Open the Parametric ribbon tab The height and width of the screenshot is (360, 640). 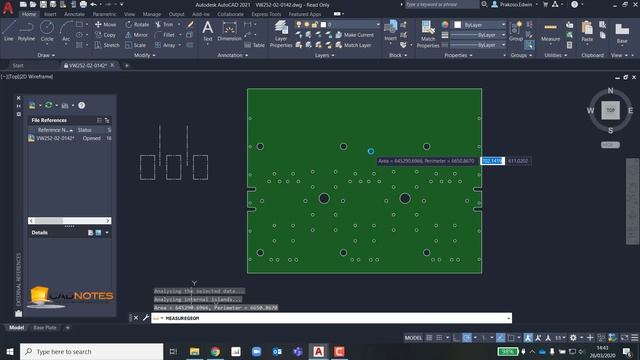104,14
